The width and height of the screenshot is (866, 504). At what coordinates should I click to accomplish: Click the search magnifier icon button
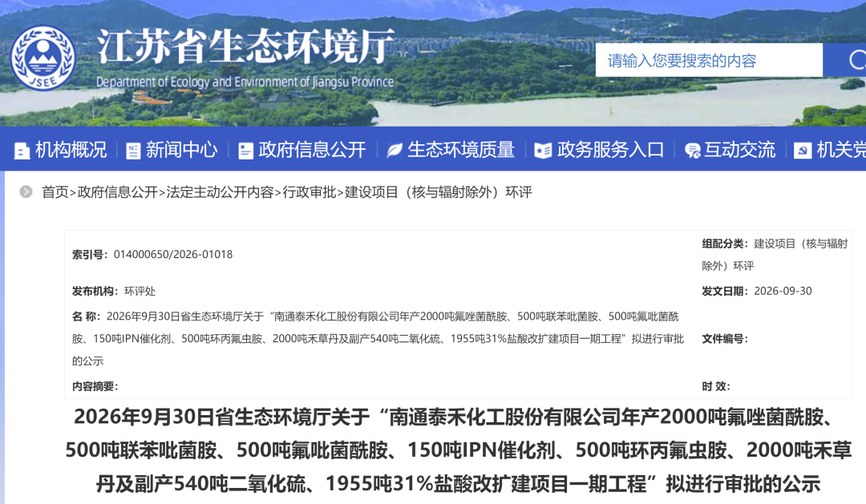point(846,59)
